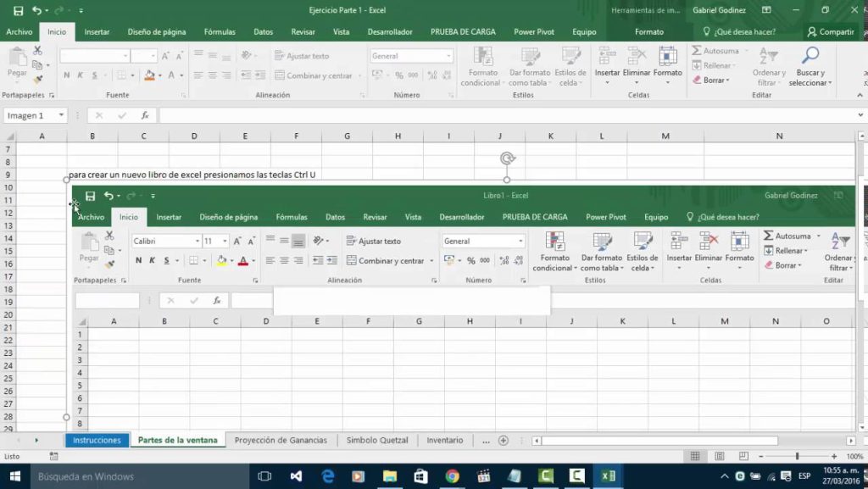
Task: Click the Rellenar fill button
Action: (714, 65)
